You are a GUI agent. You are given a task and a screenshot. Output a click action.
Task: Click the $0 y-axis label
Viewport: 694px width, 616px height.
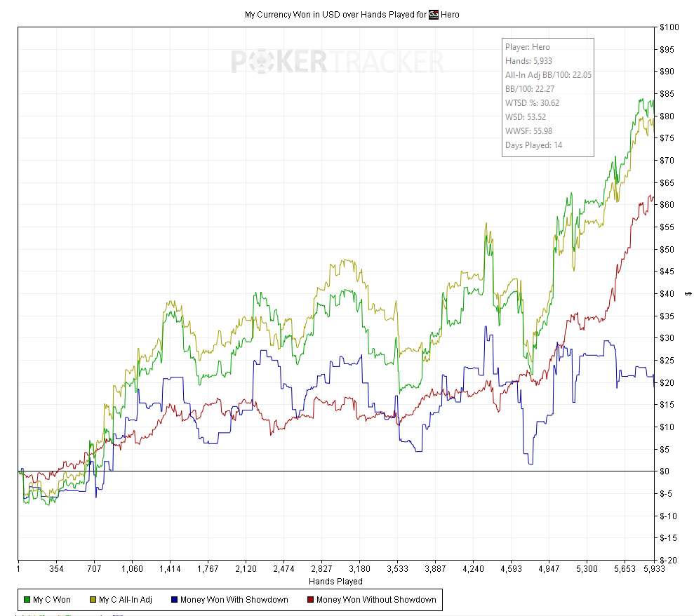665,471
